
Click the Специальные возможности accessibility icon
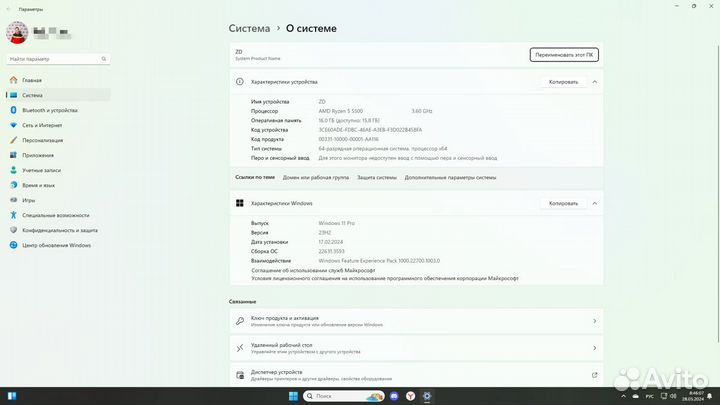13,215
